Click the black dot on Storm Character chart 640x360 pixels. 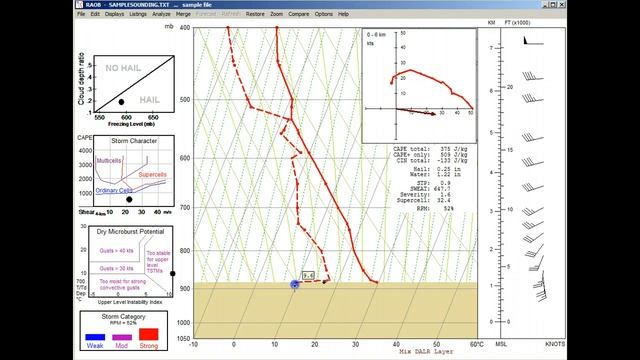click(129, 200)
